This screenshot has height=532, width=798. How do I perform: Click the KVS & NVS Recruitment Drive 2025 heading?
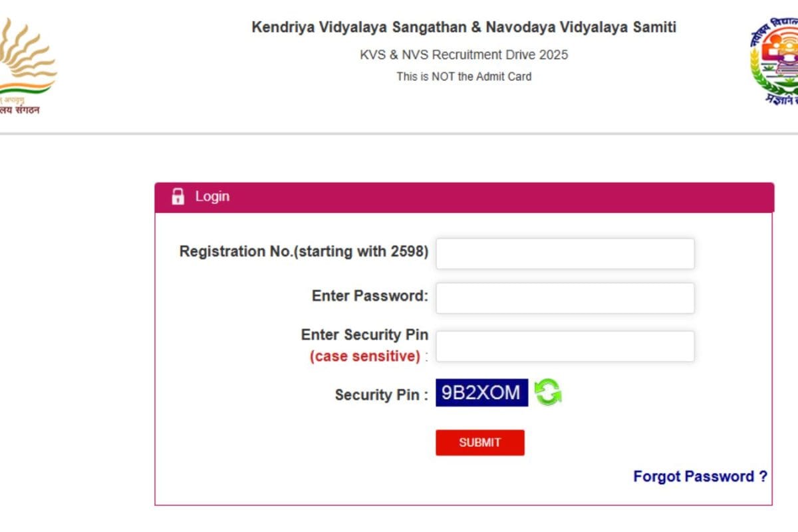pos(464,55)
